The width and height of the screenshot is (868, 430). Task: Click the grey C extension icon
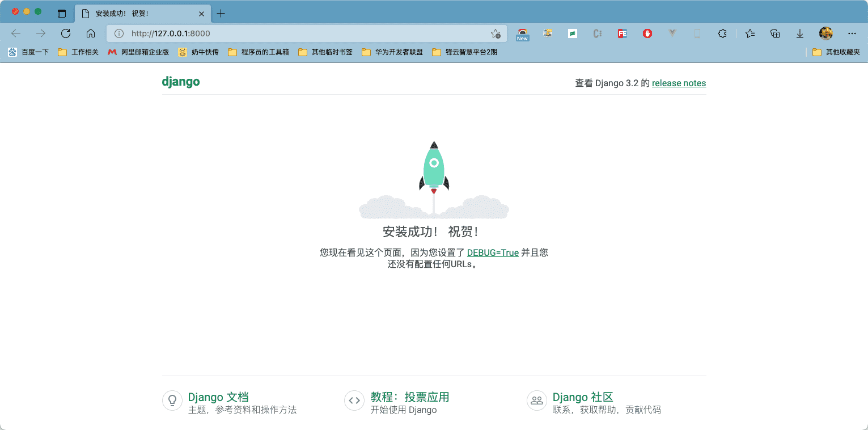[x=598, y=33]
